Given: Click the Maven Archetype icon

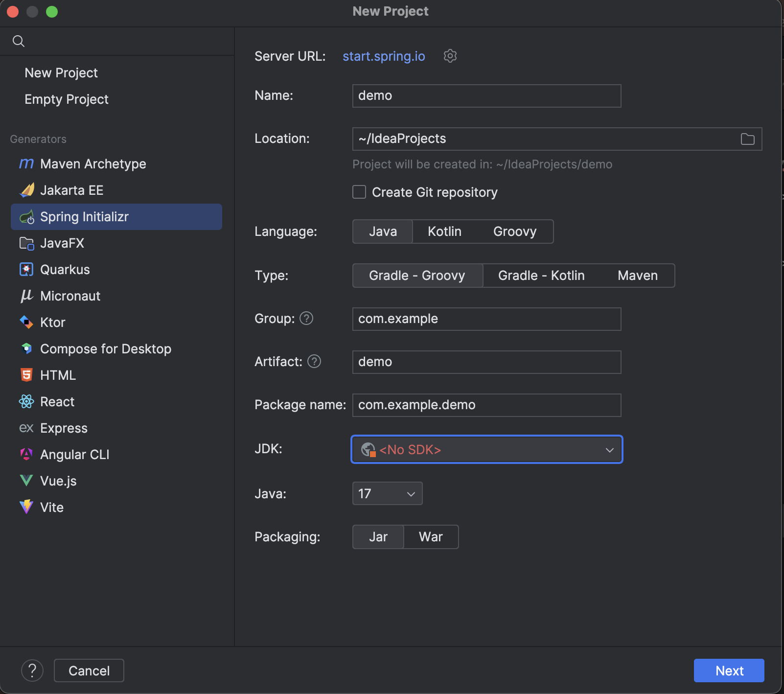Looking at the screenshot, I should click(x=26, y=163).
